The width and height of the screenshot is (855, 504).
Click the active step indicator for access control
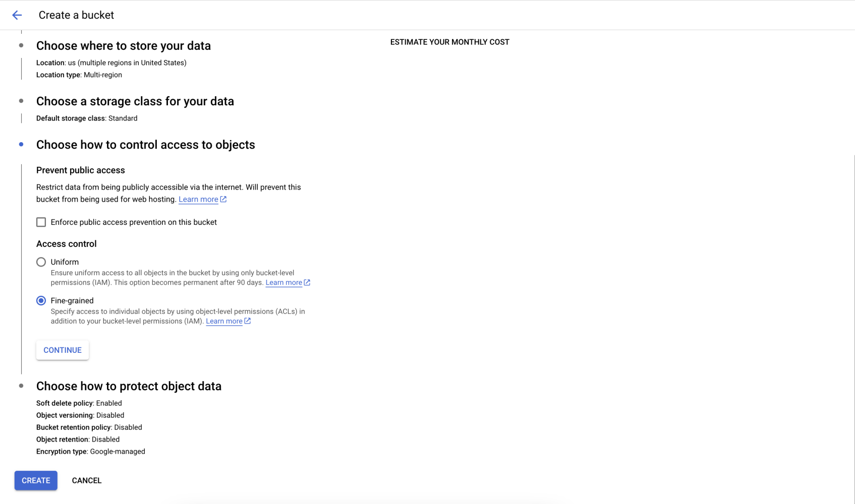pos(21,144)
